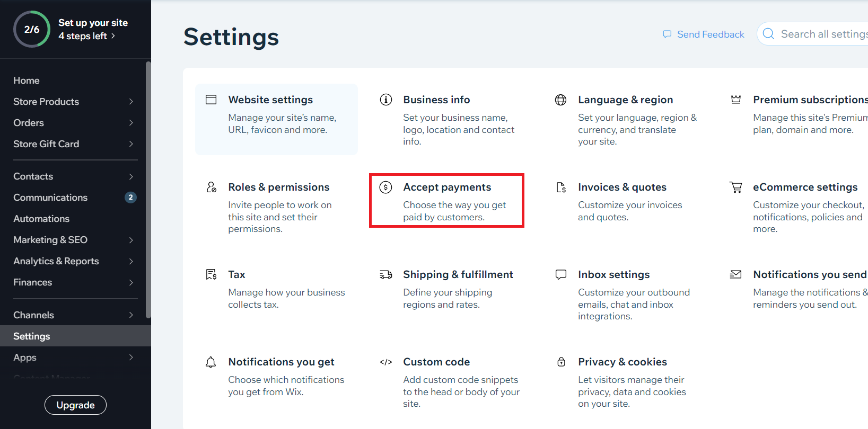Expand the Finances sidebar chevron

pos(131,282)
